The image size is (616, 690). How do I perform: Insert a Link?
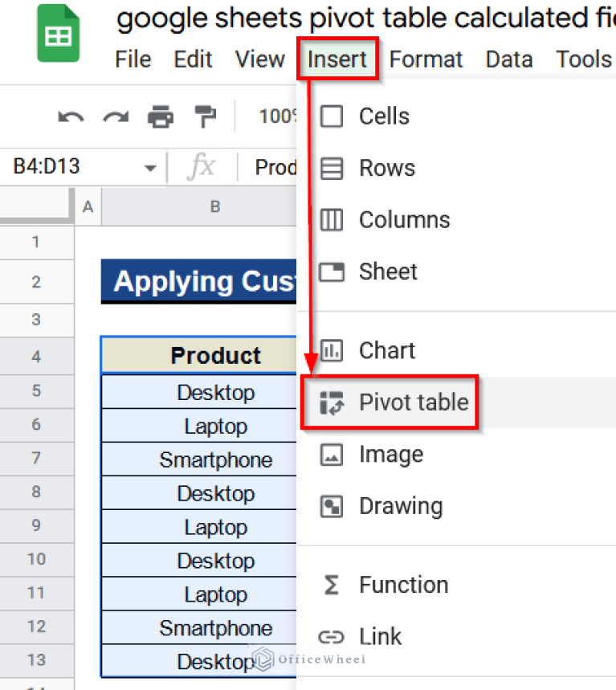pyautogui.click(x=380, y=636)
